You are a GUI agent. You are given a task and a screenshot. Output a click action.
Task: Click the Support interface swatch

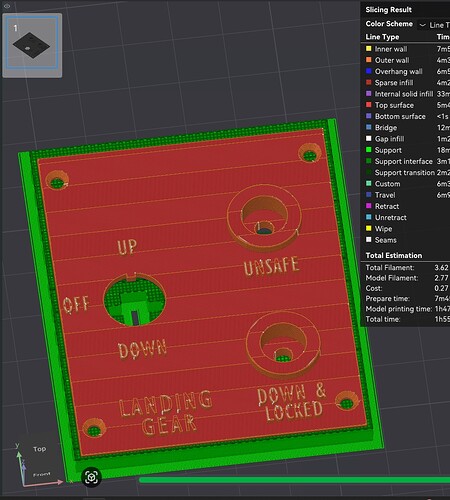(x=368, y=161)
